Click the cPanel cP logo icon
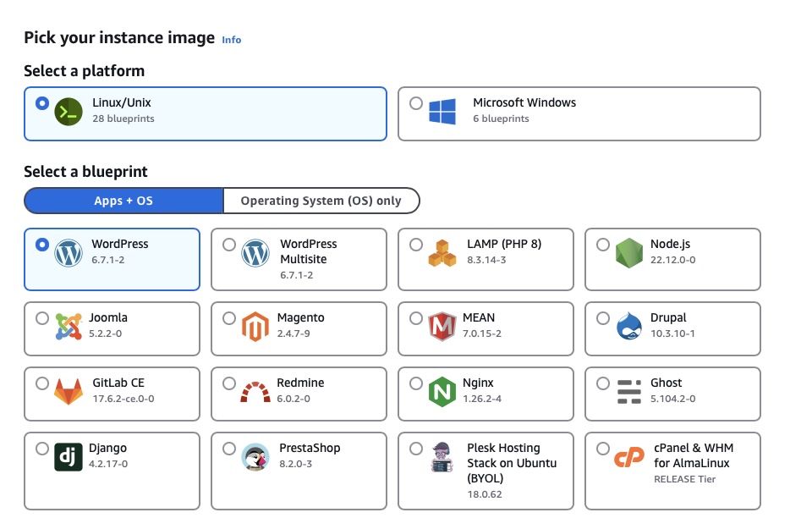The image size is (812, 529). pos(629,457)
